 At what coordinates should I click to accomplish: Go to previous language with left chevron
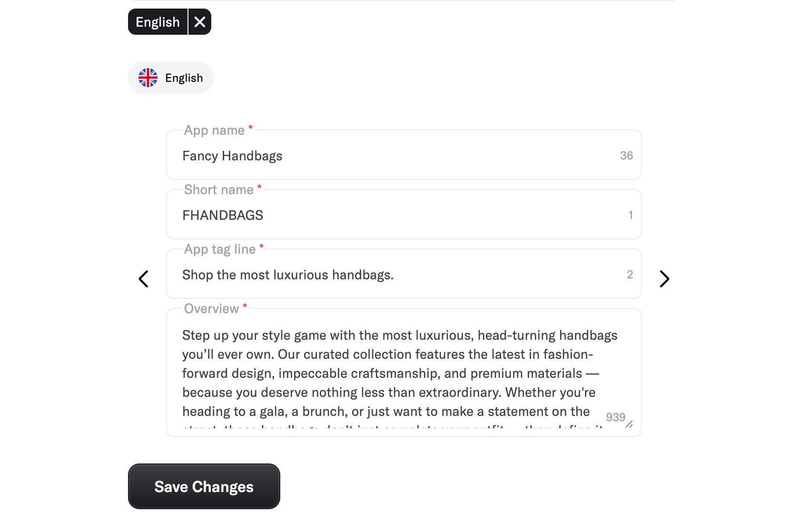click(144, 279)
